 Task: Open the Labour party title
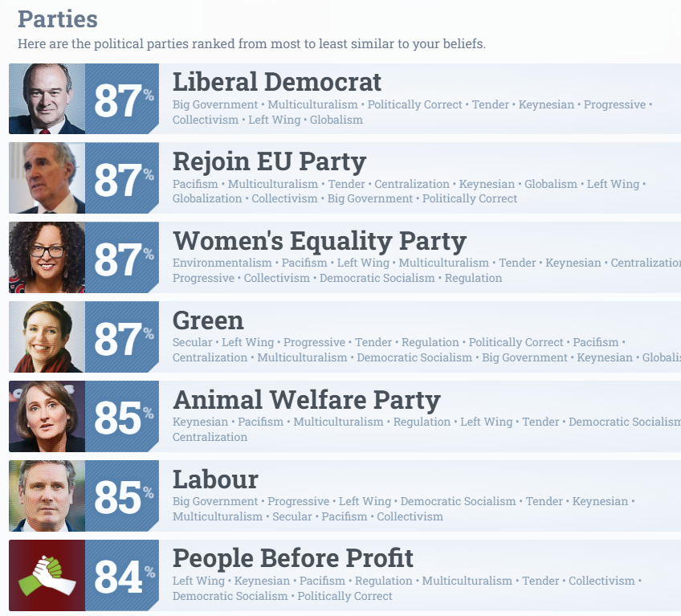pyautogui.click(x=215, y=479)
